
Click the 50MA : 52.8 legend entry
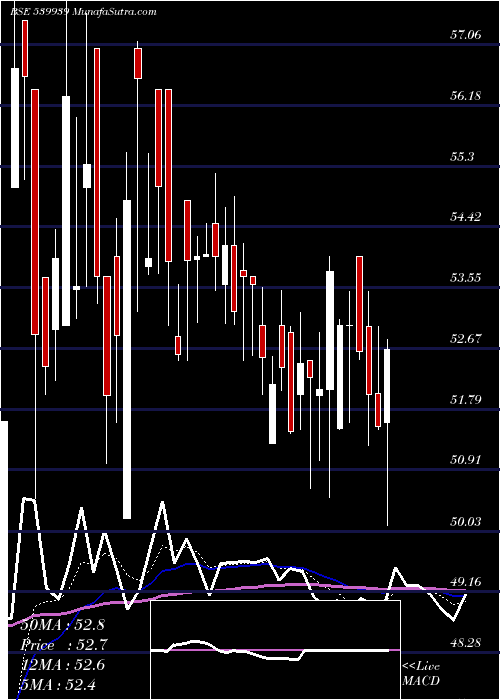[x=62, y=625]
